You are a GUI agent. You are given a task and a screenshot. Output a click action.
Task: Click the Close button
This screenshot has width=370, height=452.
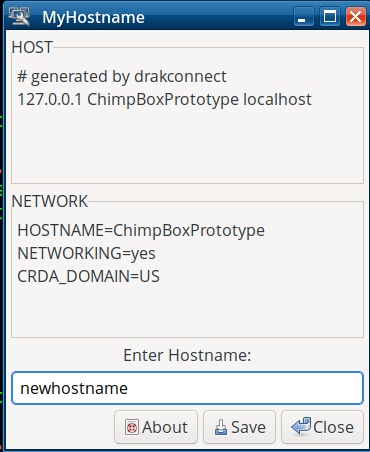tap(322, 427)
